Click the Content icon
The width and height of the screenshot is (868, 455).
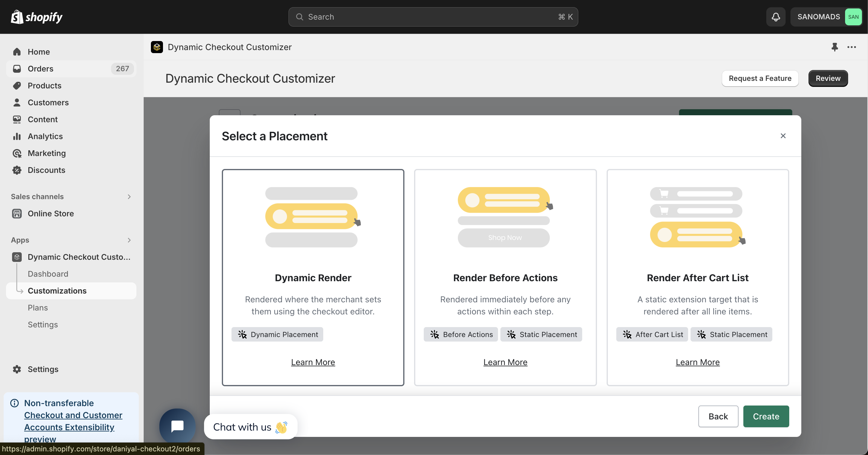click(17, 119)
